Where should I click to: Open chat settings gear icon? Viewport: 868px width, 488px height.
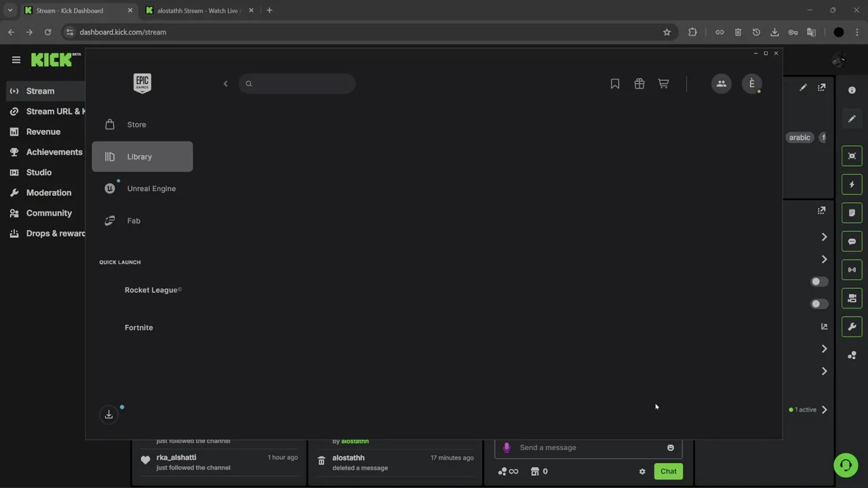tap(642, 472)
